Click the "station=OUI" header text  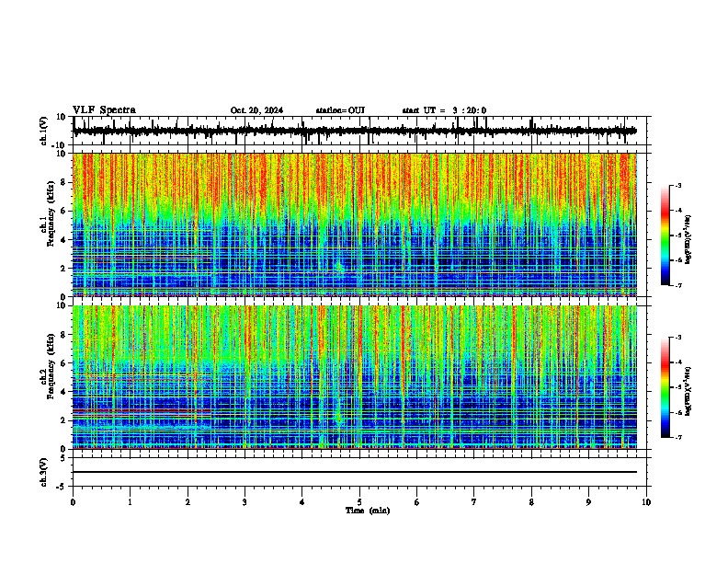(x=340, y=110)
